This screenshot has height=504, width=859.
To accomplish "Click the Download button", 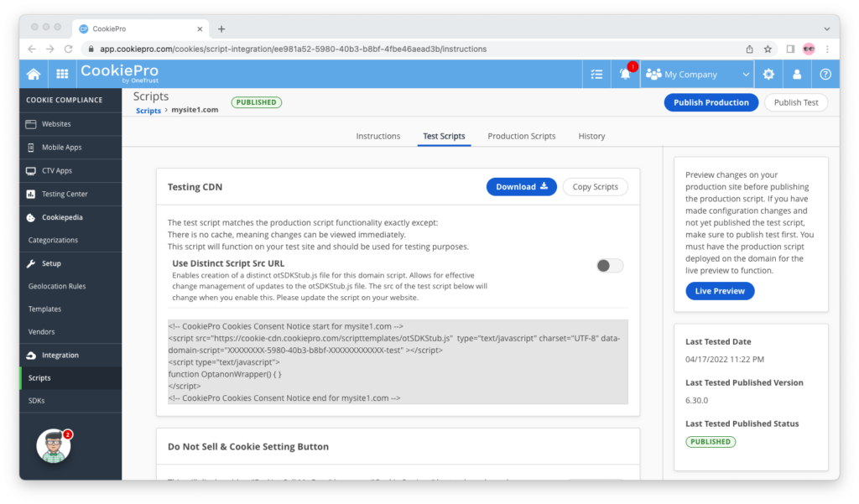I will point(521,187).
